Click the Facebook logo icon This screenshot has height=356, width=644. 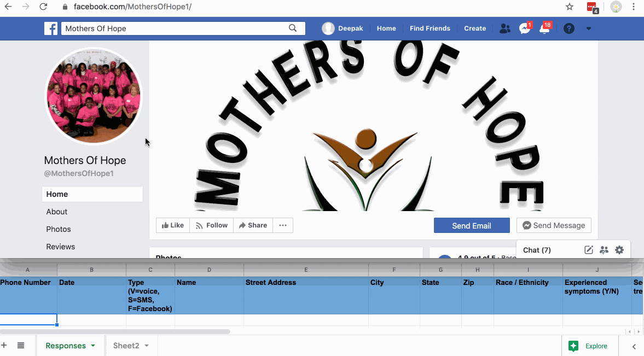(51, 28)
